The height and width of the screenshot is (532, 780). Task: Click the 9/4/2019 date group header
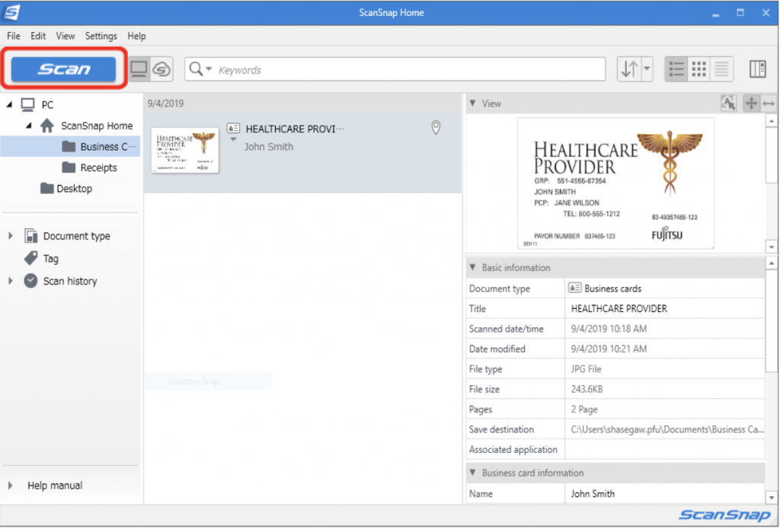pyautogui.click(x=165, y=104)
